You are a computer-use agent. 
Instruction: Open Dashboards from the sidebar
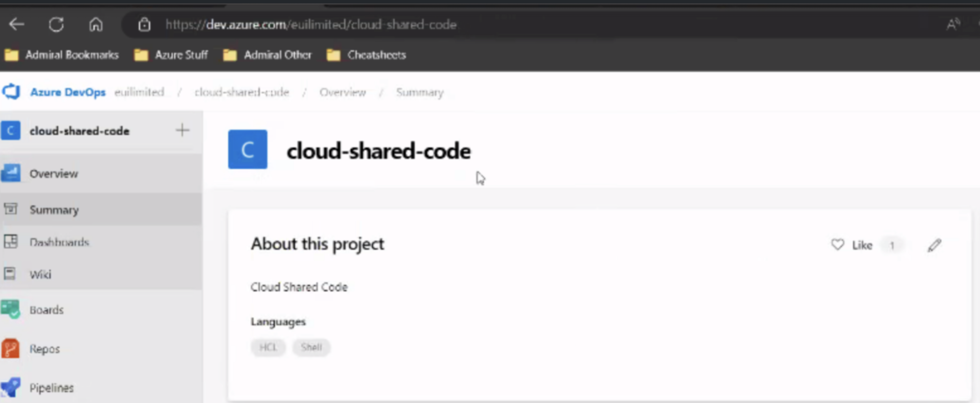click(x=59, y=242)
